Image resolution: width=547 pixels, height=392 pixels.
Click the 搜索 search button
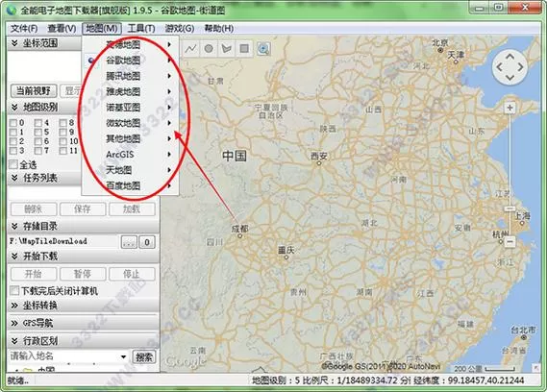pyautogui.click(x=144, y=357)
